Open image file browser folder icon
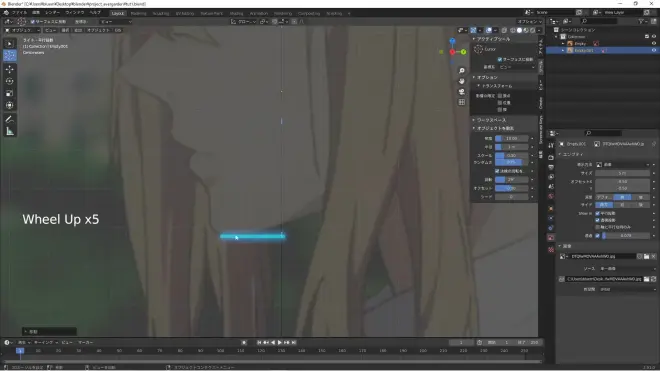This screenshot has width=660, height=371. (x=647, y=256)
